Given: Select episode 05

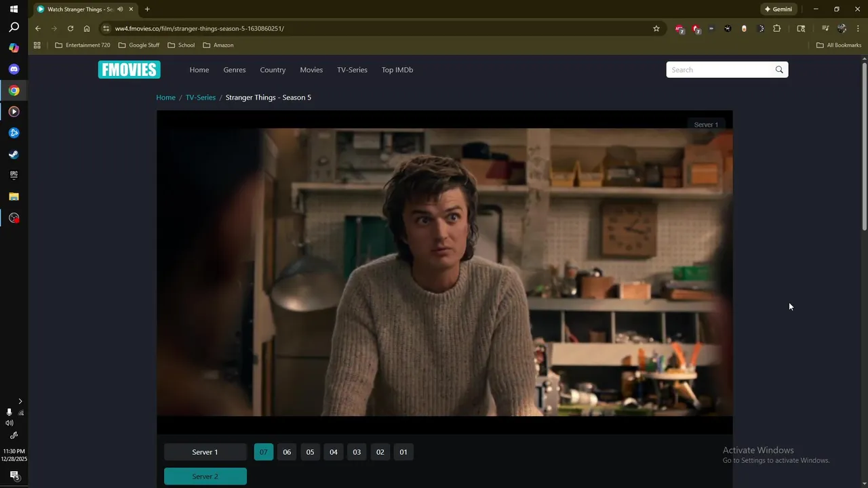Looking at the screenshot, I should pos(310,452).
